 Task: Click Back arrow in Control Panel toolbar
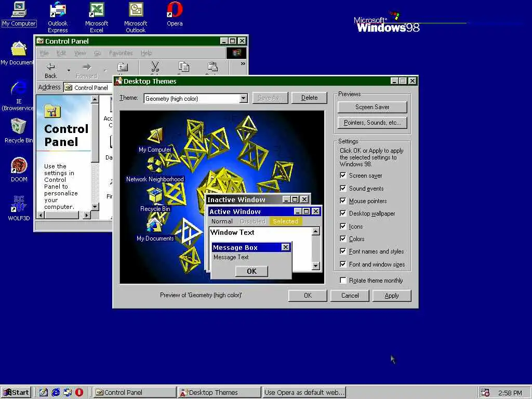click(50, 70)
